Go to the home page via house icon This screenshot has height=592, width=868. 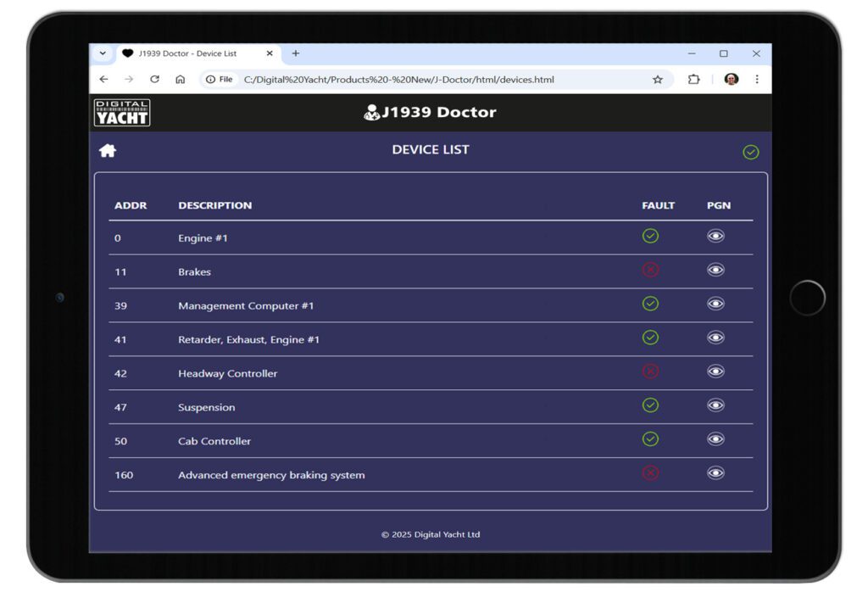(108, 151)
